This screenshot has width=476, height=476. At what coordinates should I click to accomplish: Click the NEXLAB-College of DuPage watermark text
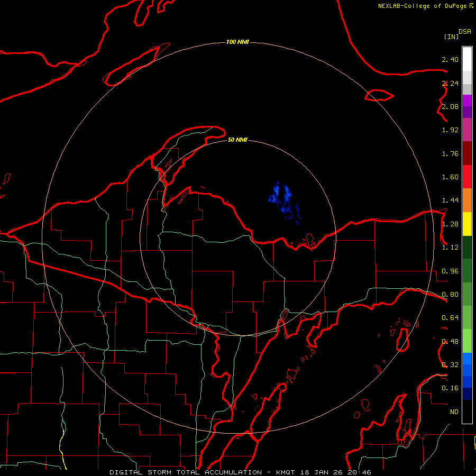pos(425,6)
